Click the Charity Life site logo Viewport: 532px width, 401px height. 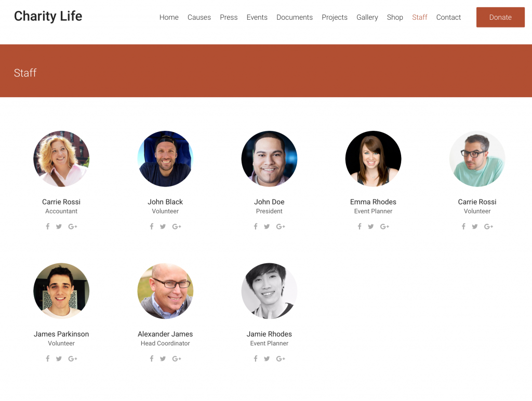tap(48, 16)
